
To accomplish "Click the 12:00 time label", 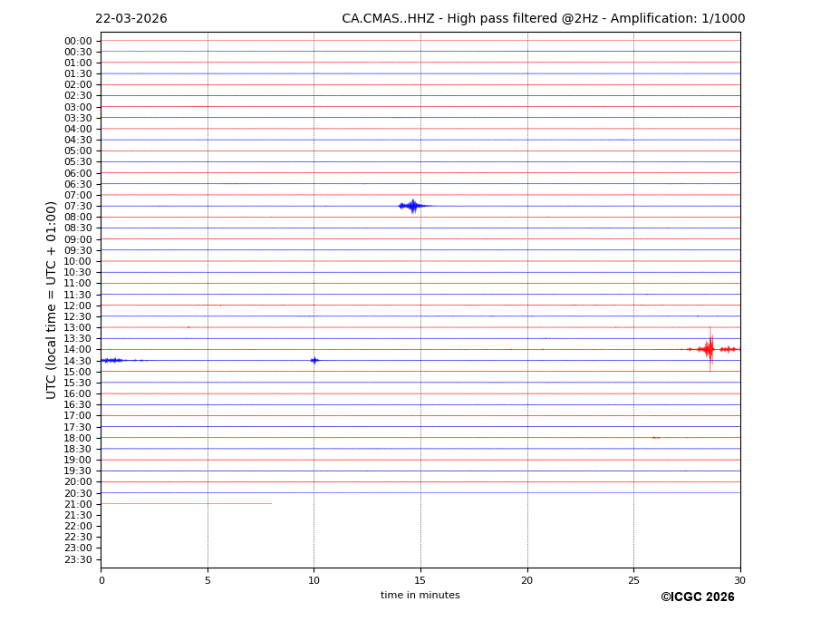I will pos(78,306).
